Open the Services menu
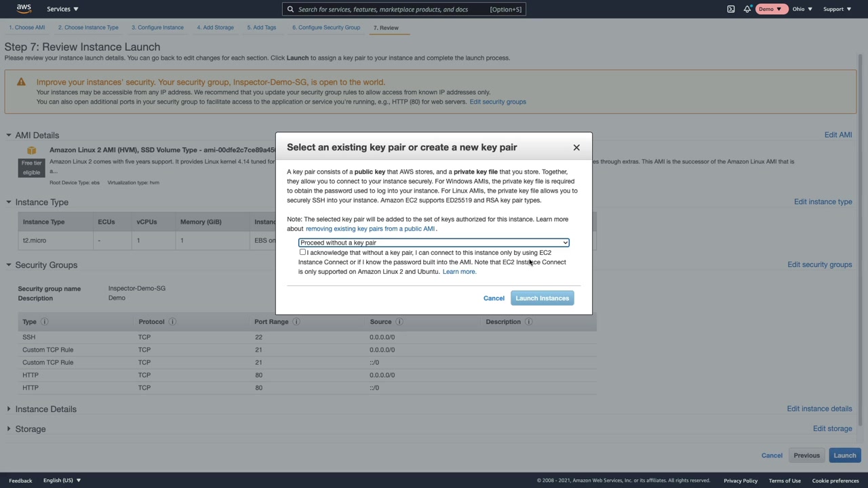The width and height of the screenshot is (868, 488). click(62, 9)
